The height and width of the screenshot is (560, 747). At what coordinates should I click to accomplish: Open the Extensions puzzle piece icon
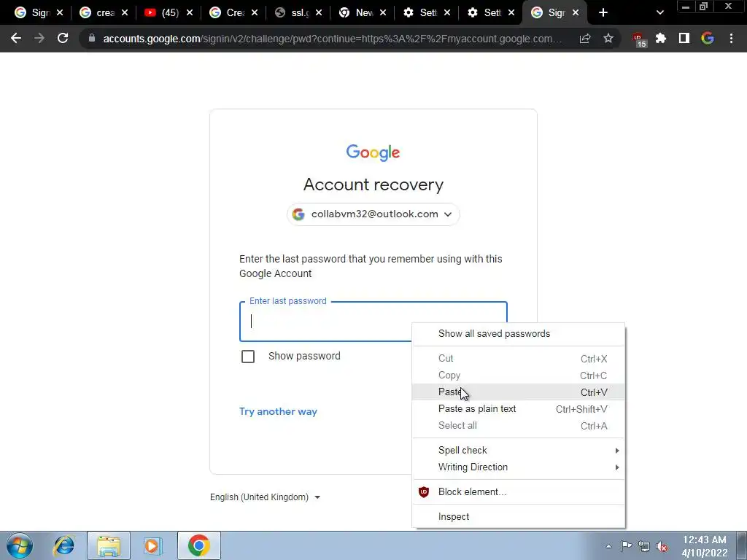click(x=661, y=38)
